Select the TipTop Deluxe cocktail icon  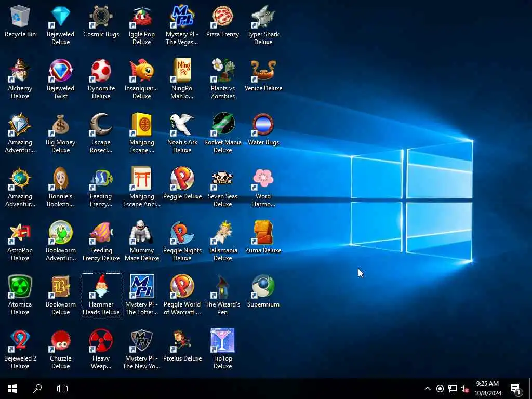[222, 340]
